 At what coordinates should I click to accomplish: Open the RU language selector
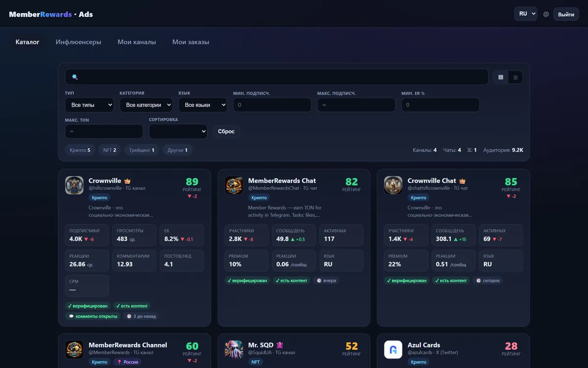click(x=525, y=14)
